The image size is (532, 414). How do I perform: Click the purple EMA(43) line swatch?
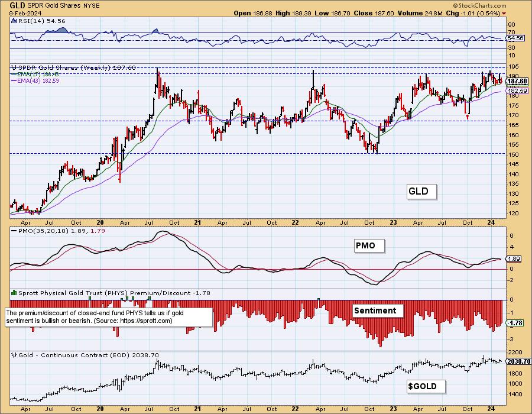click(14, 81)
